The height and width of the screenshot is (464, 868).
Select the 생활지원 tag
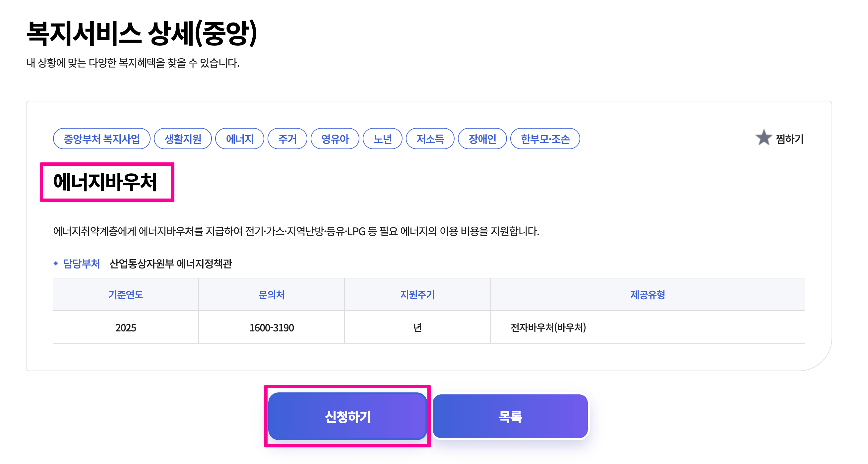click(182, 139)
